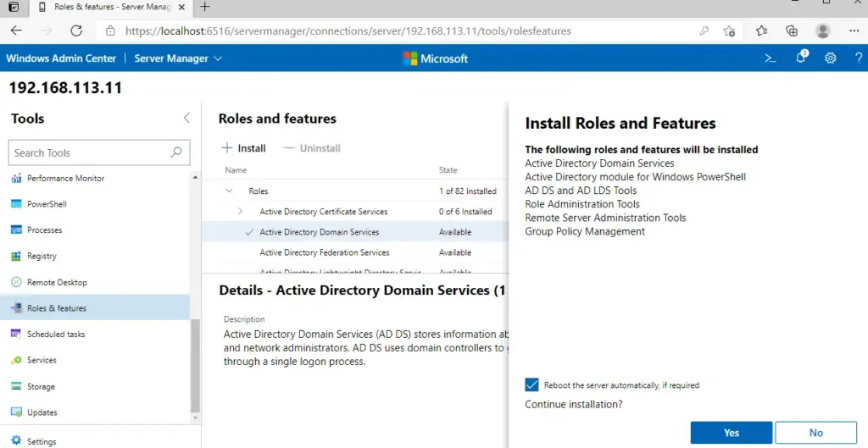
Task: Click the Uninstall button
Action: 312,148
